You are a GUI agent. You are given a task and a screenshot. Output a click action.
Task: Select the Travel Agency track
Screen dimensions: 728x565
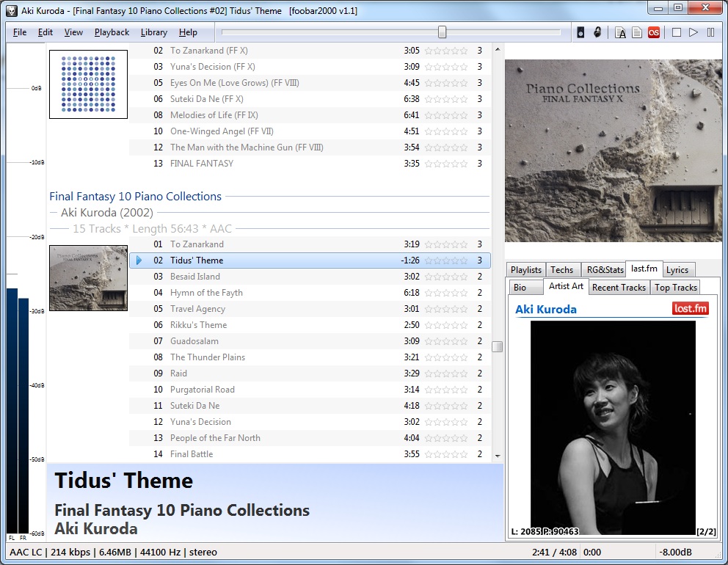tap(310, 309)
